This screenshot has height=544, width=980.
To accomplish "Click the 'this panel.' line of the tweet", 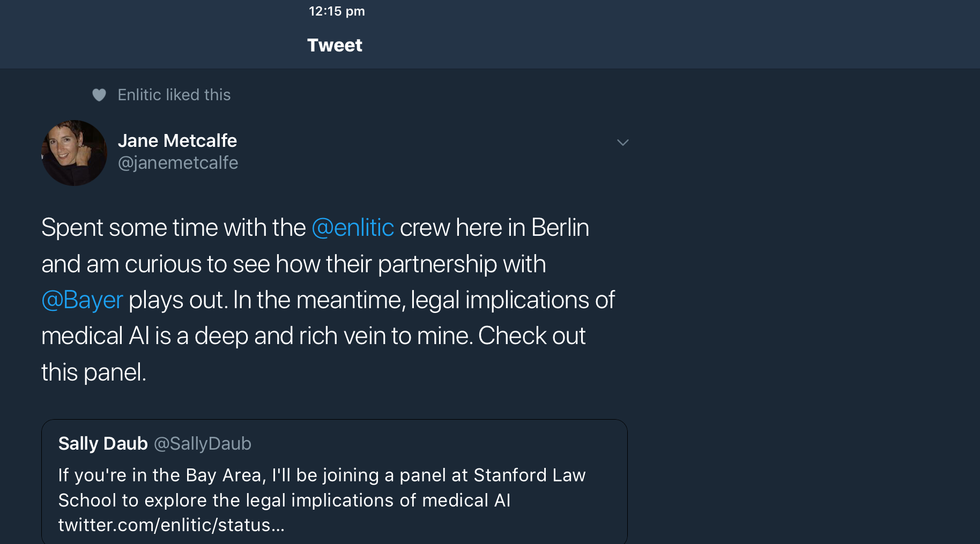I will (x=94, y=372).
